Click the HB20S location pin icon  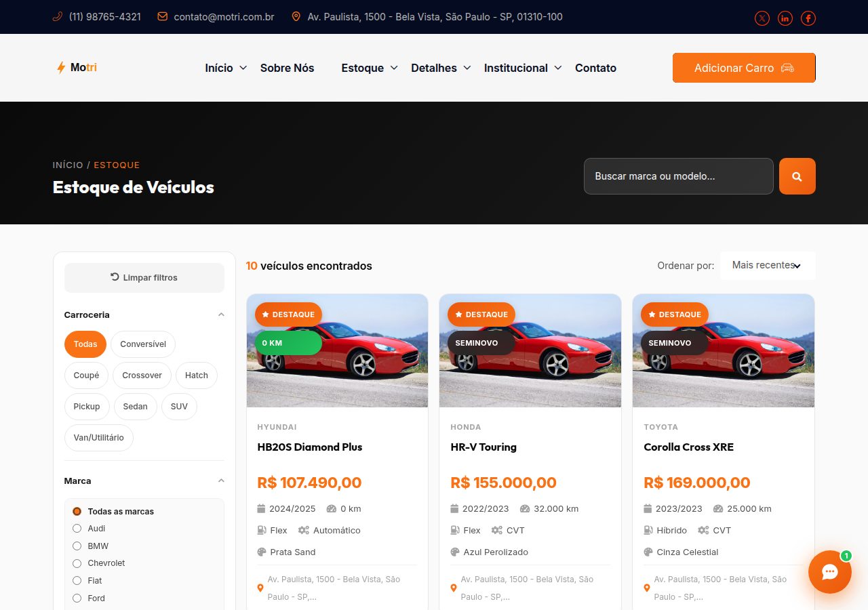[260, 588]
